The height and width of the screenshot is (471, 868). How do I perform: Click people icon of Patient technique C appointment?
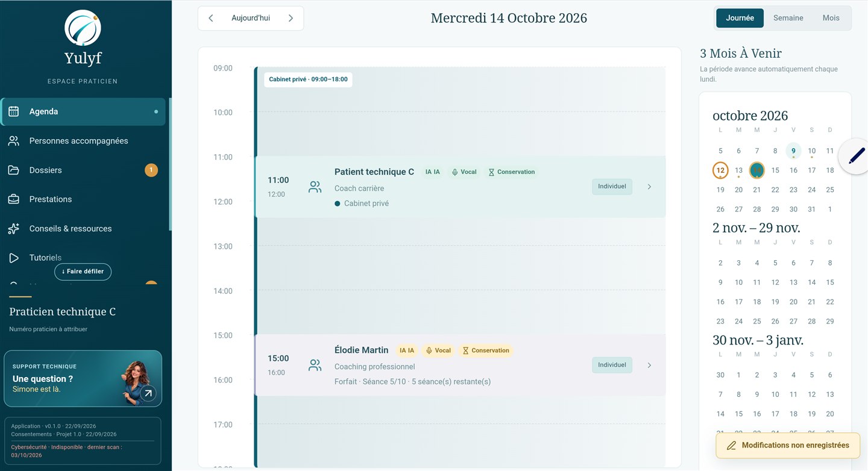pos(315,187)
